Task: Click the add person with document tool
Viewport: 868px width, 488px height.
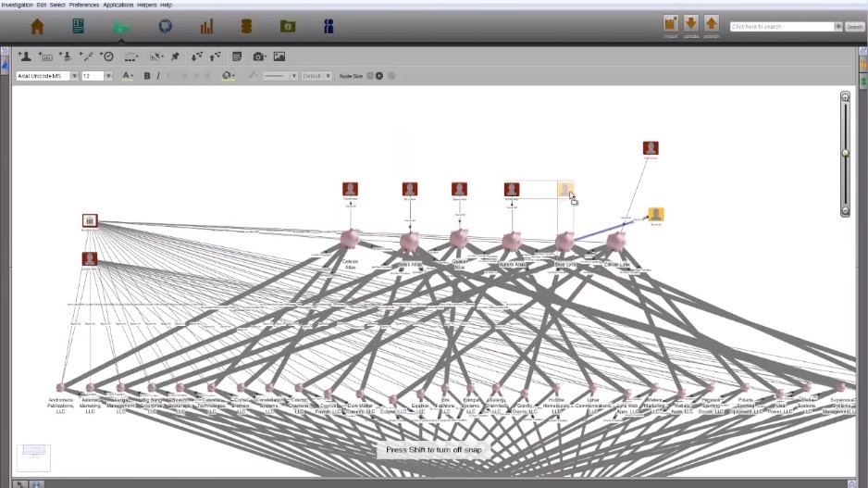Action: pos(66,56)
